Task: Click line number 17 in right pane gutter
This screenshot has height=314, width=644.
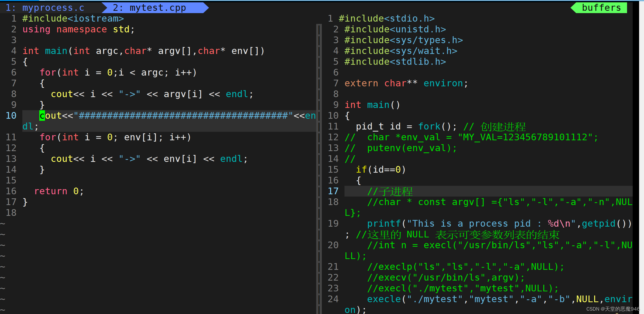Action: tap(333, 191)
